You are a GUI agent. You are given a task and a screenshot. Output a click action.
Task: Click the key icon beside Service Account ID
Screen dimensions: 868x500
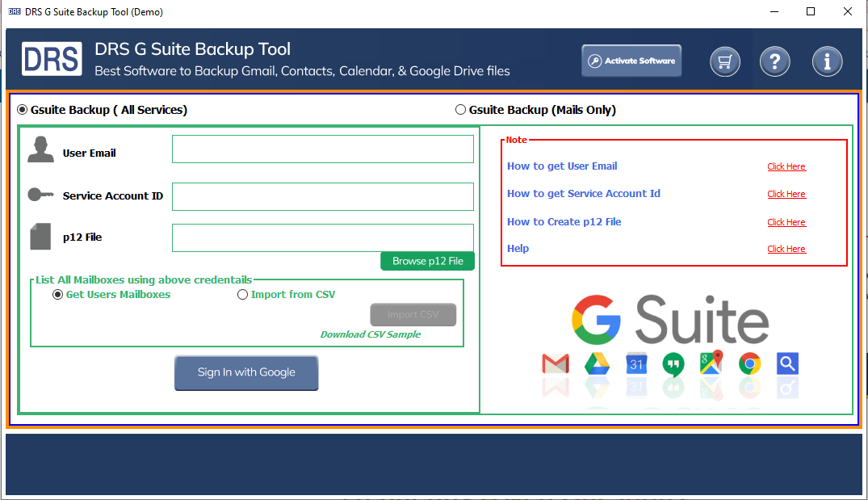point(40,195)
